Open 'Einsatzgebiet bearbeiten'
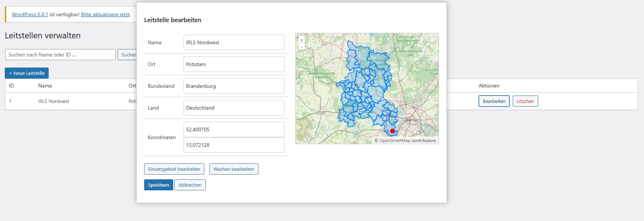The height and width of the screenshot is (221, 644). coord(174,169)
